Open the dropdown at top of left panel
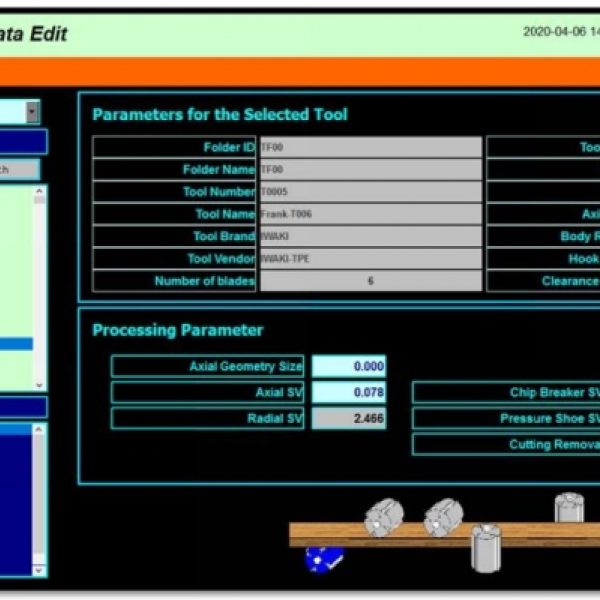The height and width of the screenshot is (600, 600). pos(33,112)
